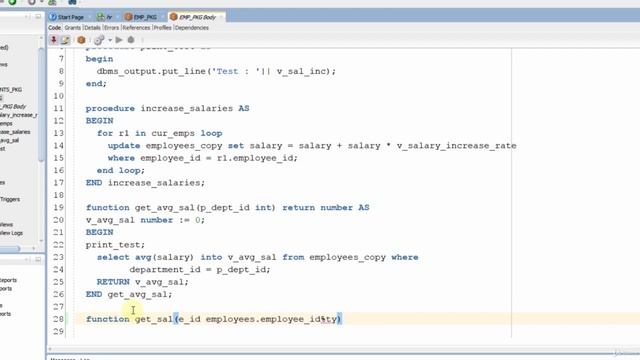Screen dimensions: 640x360
Task: Click the 'end;' statement on line 9
Action: [x=96, y=84]
